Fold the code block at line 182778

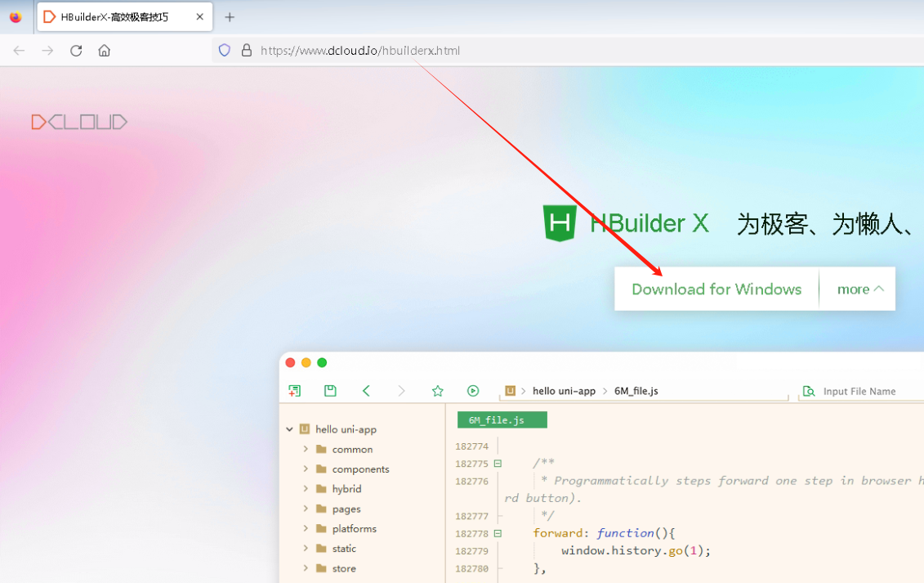tap(498, 533)
